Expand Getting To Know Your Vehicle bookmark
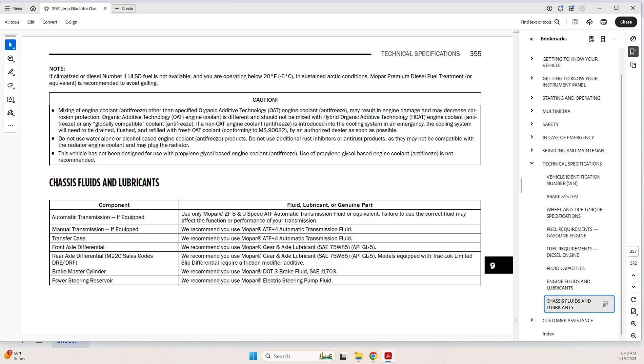This screenshot has height=364, width=644. click(531, 59)
